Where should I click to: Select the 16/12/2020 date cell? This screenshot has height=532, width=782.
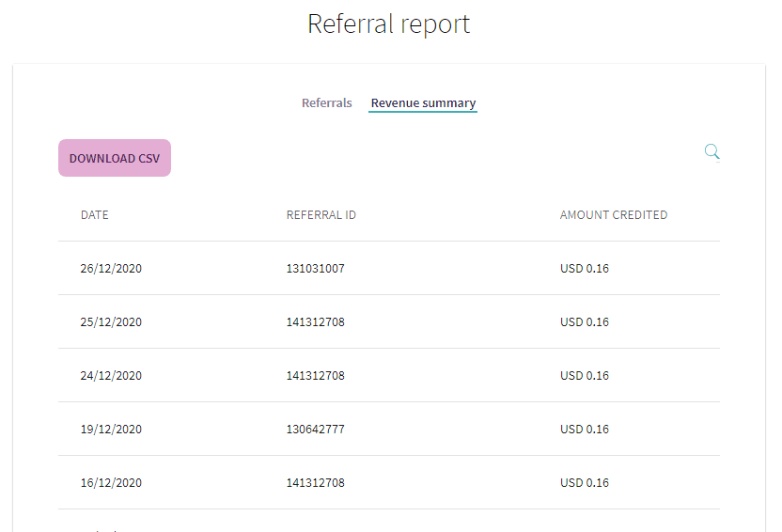(x=111, y=482)
